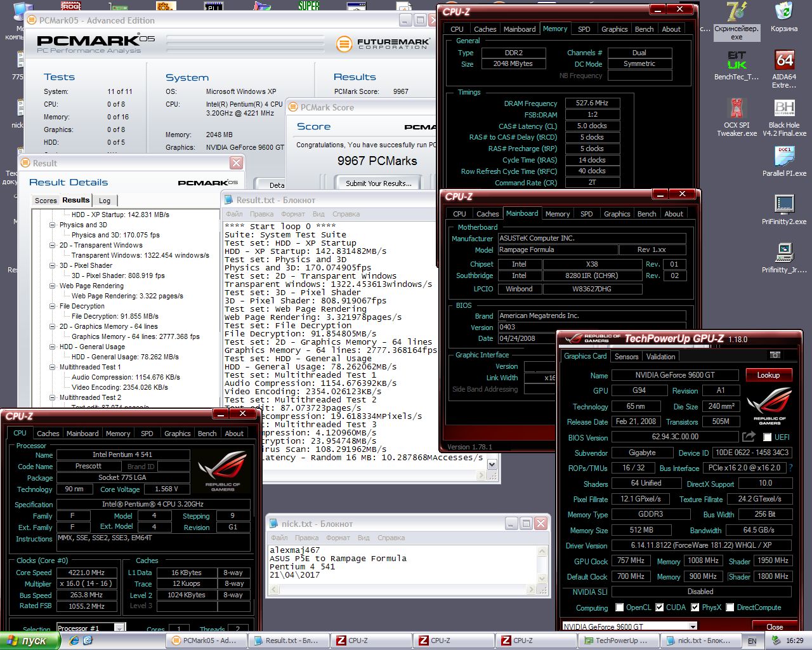The width and height of the screenshot is (812, 650).
Task: Open PriFinitty2.exe desktop icon
Action: 784,209
